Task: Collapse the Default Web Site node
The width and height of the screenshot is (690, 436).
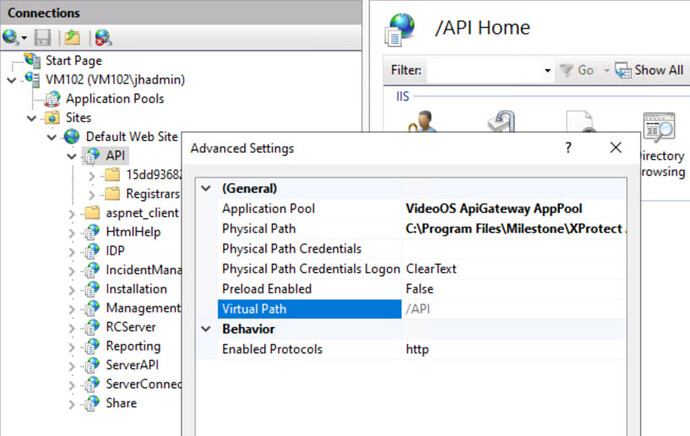Action: (x=51, y=137)
